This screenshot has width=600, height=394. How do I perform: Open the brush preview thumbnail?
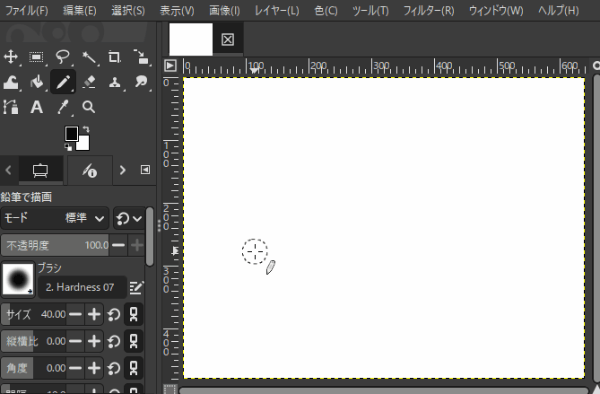(x=18, y=280)
